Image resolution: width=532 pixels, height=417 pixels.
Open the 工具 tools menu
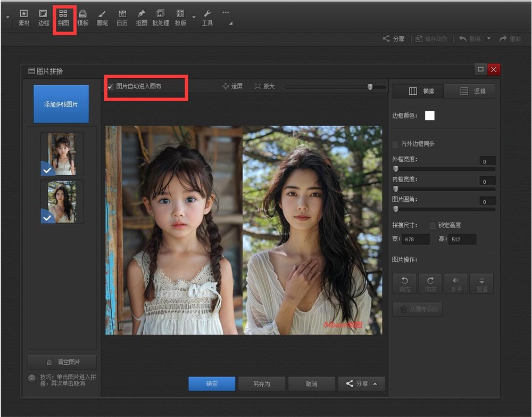coord(207,18)
